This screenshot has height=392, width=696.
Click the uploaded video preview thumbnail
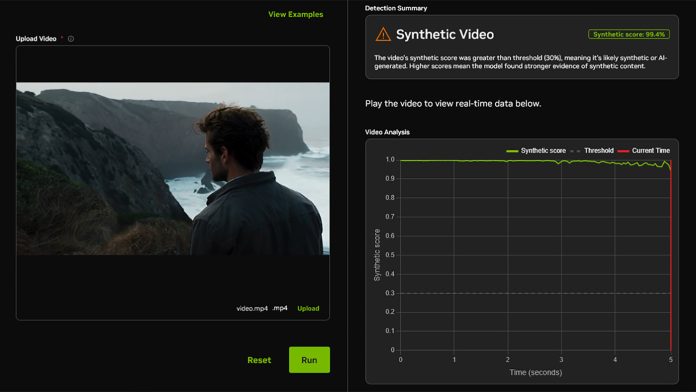[173, 168]
